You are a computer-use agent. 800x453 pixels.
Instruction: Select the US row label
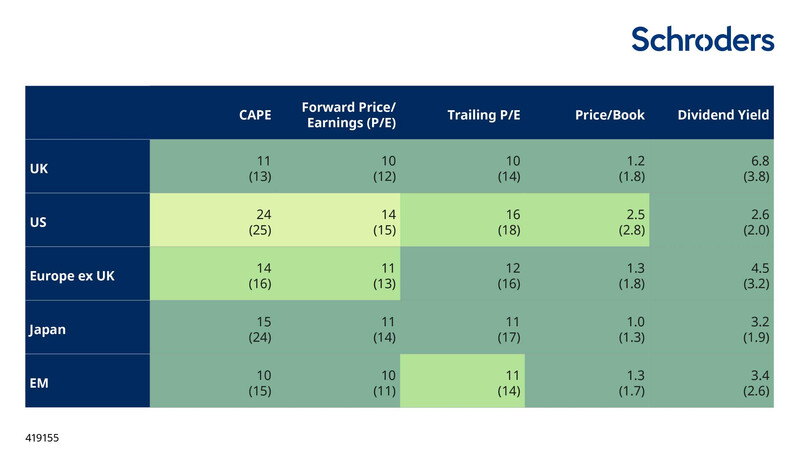point(38,220)
